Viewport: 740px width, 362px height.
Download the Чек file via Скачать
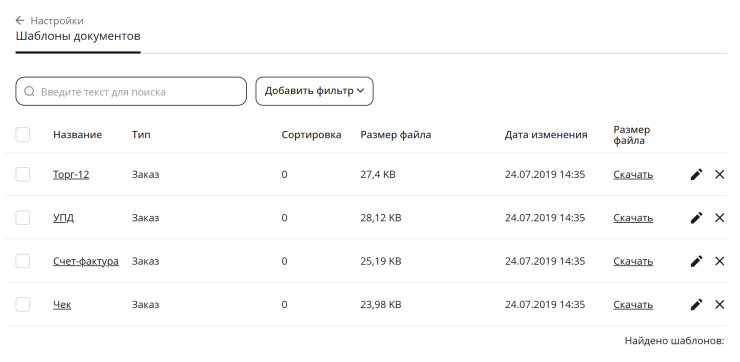point(633,305)
